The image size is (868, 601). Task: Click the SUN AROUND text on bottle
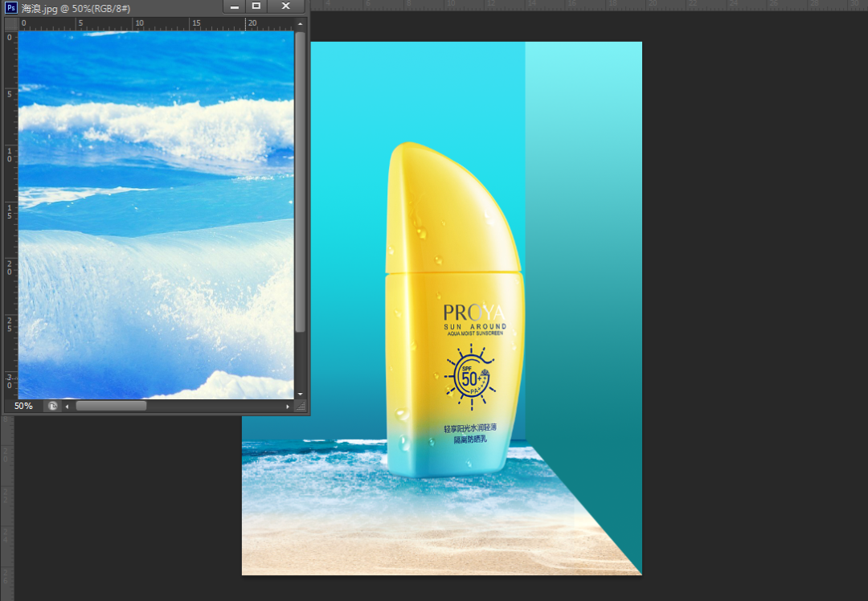[475, 326]
